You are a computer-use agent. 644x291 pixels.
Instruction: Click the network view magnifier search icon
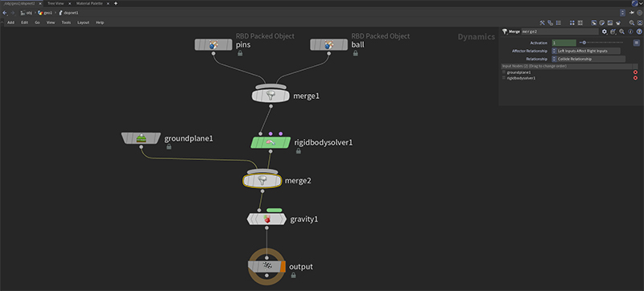[x=633, y=23]
